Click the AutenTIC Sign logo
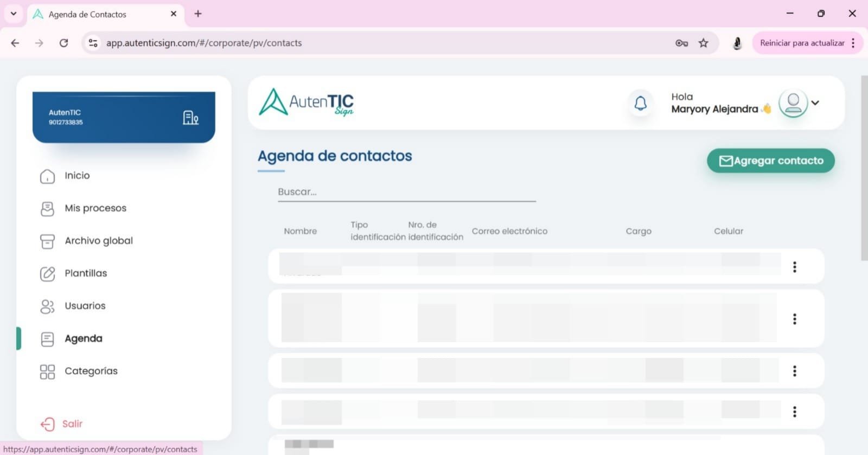This screenshot has width=868, height=455. pos(307,102)
